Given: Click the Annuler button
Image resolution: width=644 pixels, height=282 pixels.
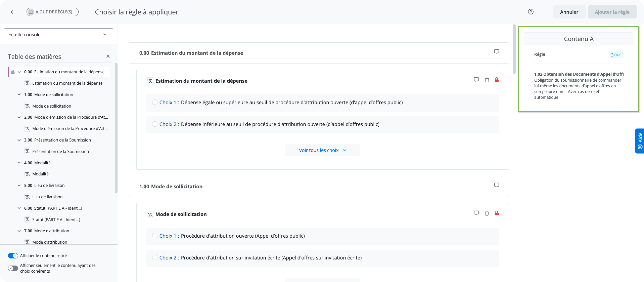Looking at the screenshot, I should click(569, 12).
